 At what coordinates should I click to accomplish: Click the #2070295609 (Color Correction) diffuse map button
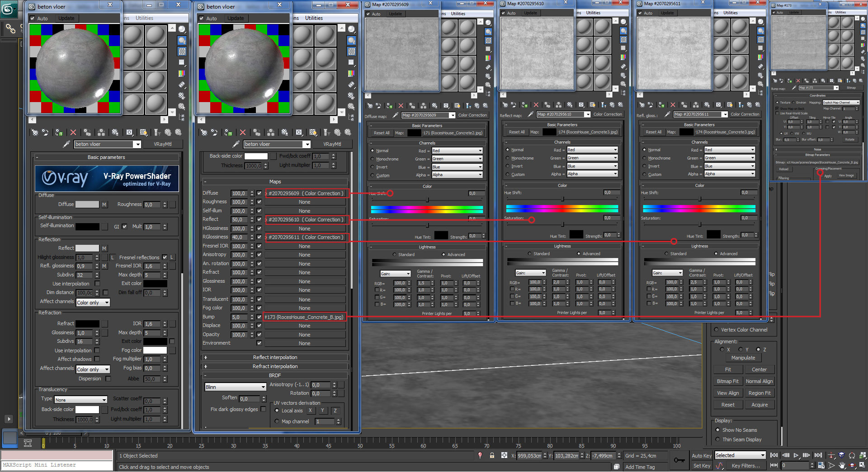(x=306, y=193)
